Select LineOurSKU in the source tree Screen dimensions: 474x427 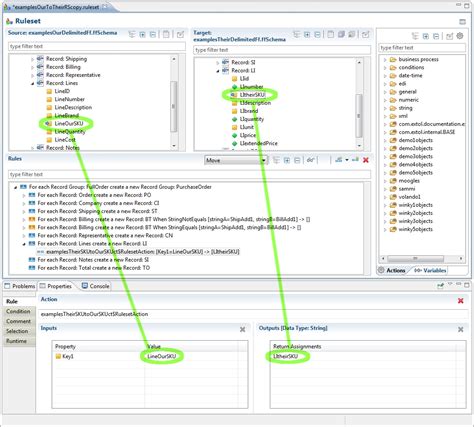(69, 124)
